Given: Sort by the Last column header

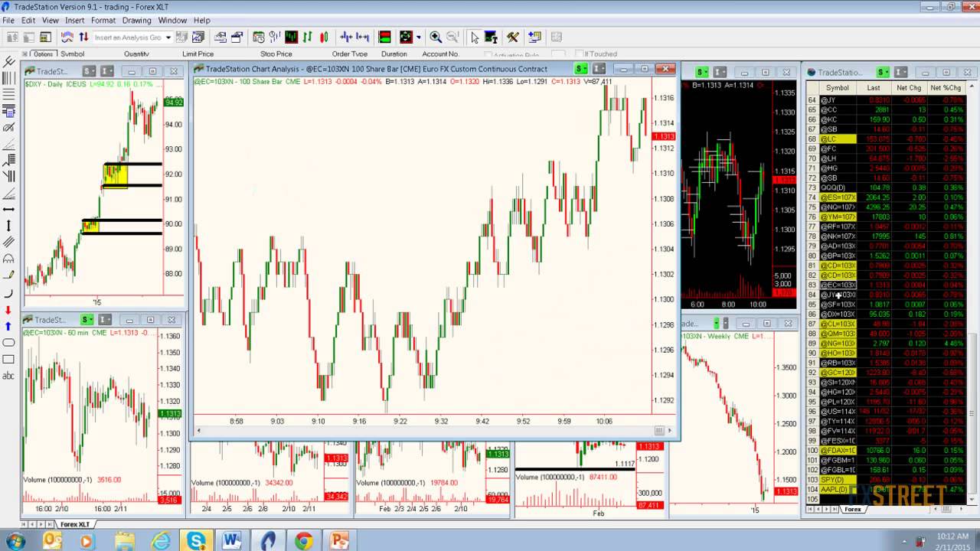Looking at the screenshot, I should tap(873, 88).
